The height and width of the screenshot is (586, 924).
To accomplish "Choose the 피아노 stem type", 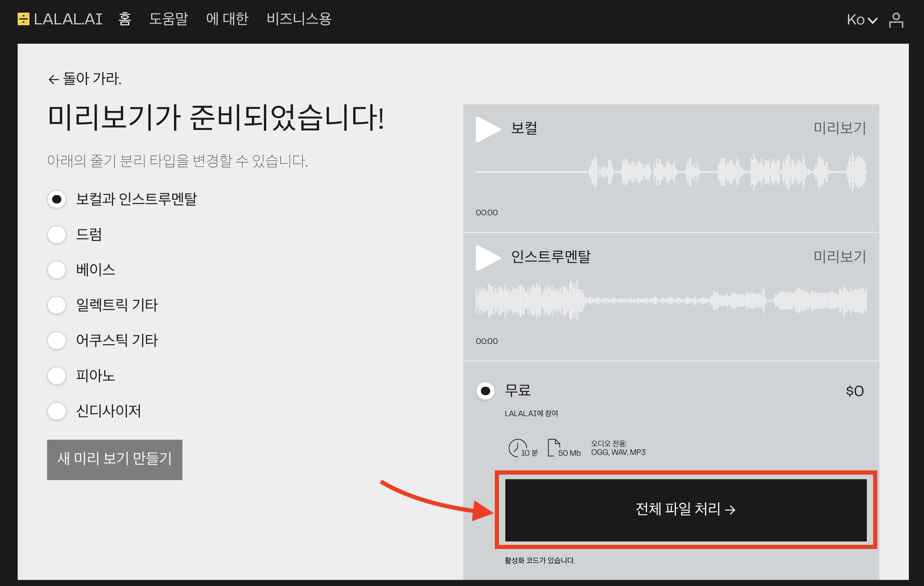I will coord(57,376).
